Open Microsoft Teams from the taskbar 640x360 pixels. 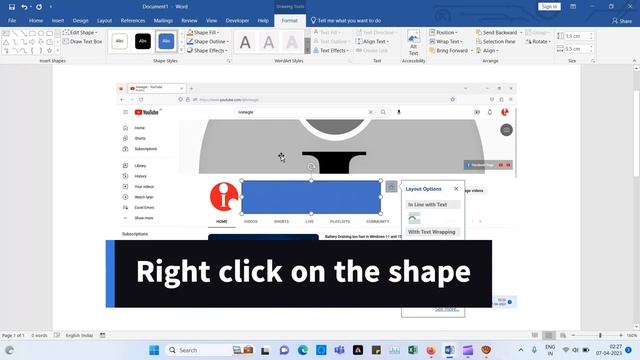tap(339, 350)
